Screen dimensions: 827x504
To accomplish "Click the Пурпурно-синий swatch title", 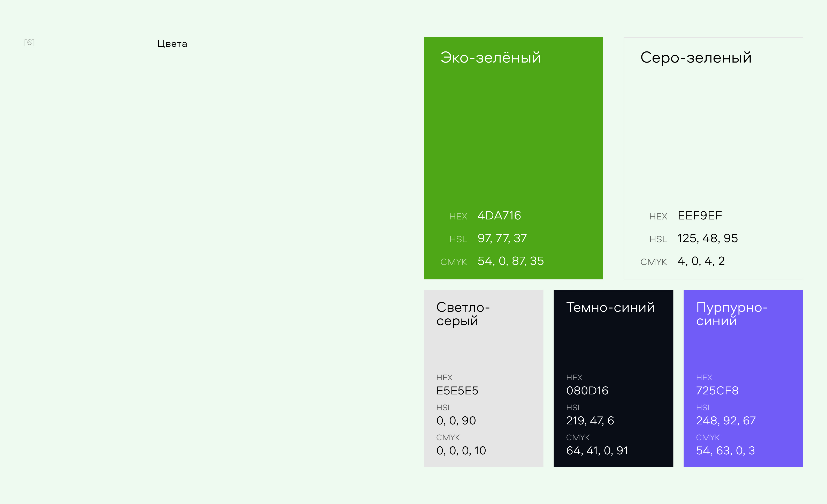I will coord(731,314).
